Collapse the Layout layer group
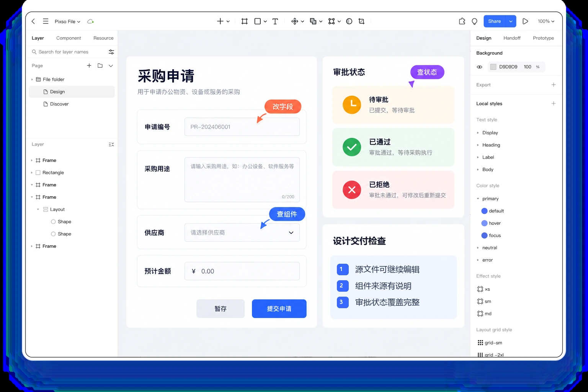This screenshot has width=588, height=392. tap(38, 209)
